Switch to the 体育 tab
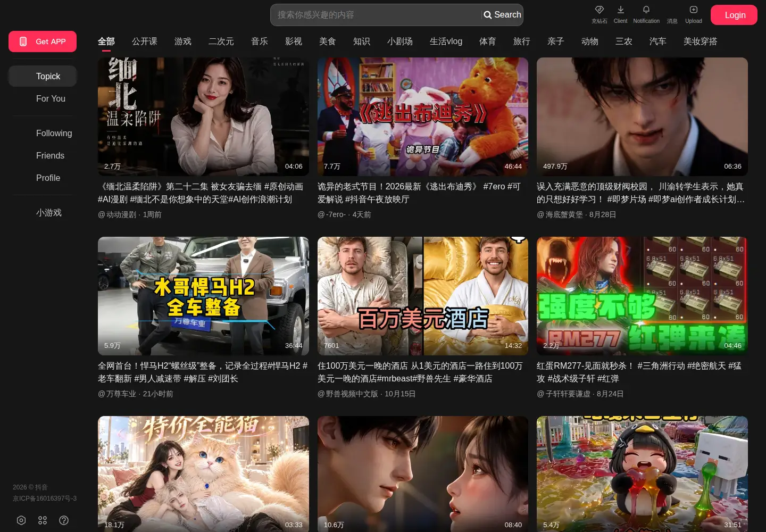Image resolution: width=766 pixels, height=532 pixels. point(488,41)
